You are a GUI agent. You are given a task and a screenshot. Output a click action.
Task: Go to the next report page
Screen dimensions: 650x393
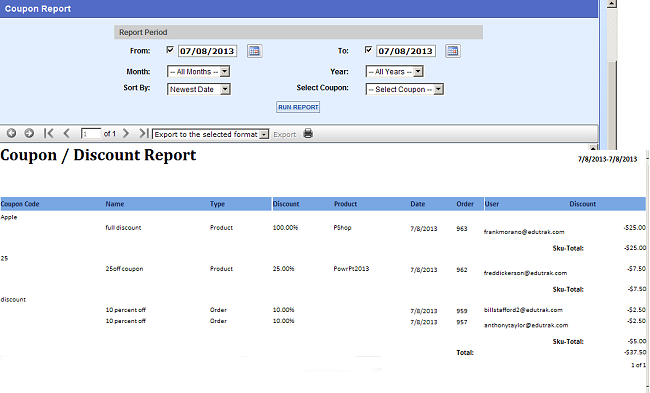tap(126, 133)
